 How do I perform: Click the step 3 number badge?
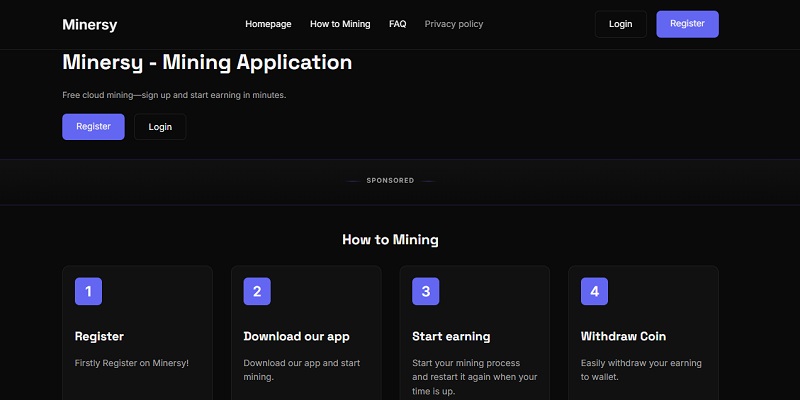(x=426, y=291)
